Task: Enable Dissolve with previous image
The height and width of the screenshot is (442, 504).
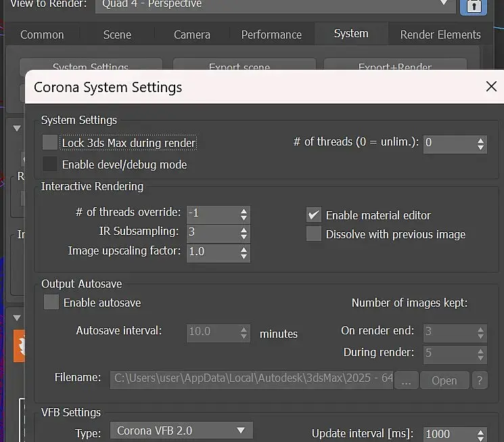Action: pos(314,234)
